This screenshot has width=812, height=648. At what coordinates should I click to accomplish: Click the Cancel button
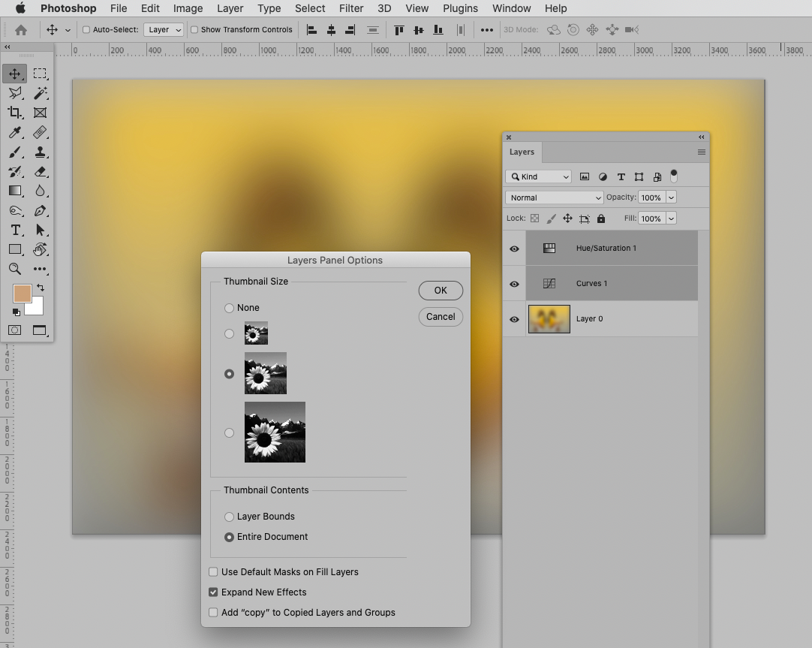(441, 316)
